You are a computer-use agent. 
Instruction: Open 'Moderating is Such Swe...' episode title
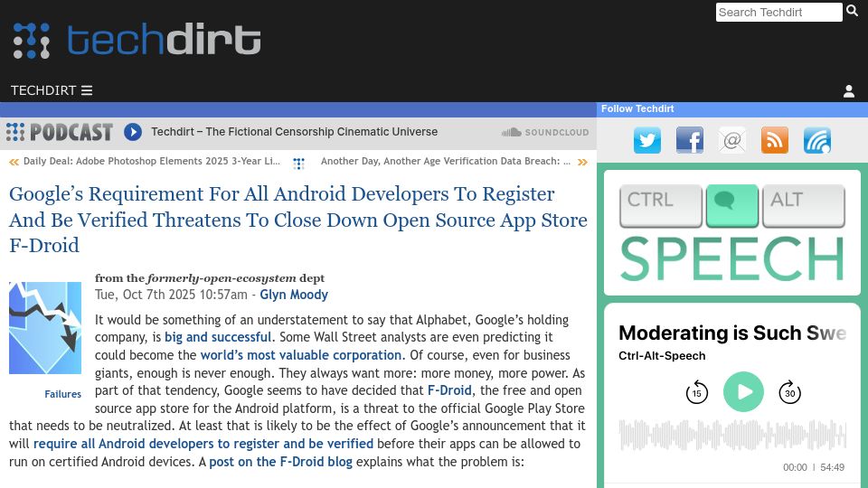(732, 333)
